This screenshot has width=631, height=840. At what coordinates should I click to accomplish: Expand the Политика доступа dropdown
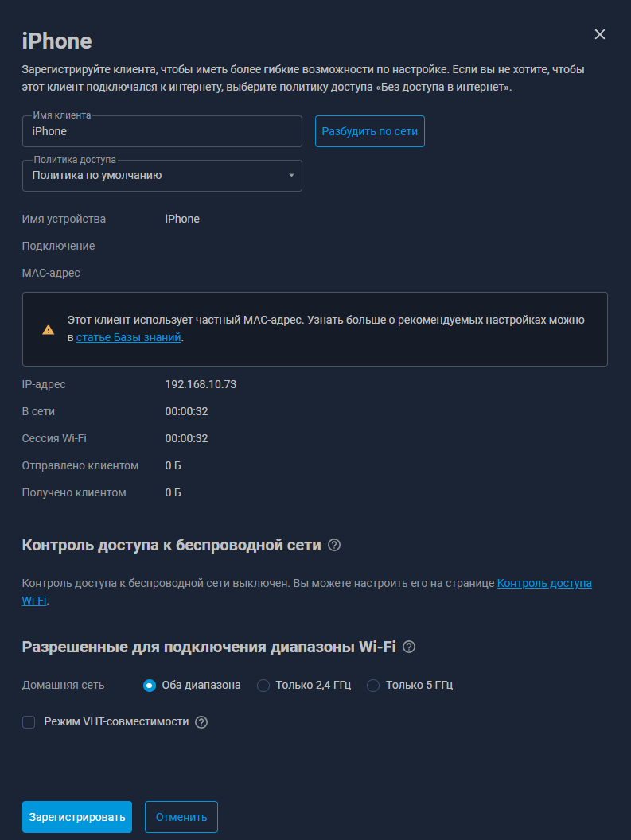(162, 176)
